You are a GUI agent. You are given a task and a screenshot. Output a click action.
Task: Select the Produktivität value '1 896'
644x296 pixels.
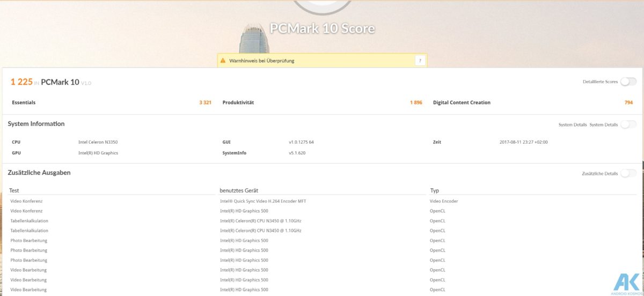coord(416,102)
